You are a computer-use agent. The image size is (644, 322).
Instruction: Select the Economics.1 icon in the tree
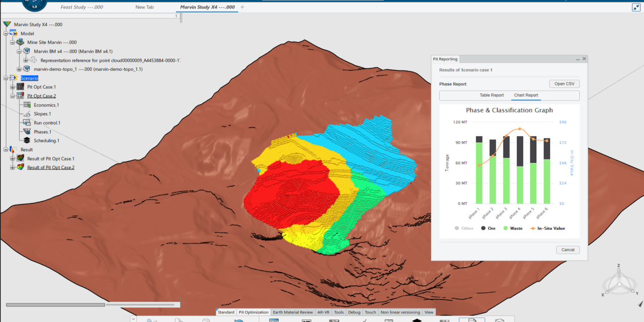(28, 105)
